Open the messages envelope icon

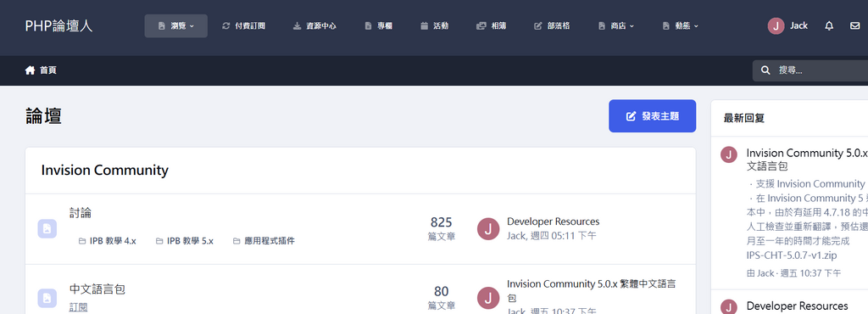tap(854, 26)
